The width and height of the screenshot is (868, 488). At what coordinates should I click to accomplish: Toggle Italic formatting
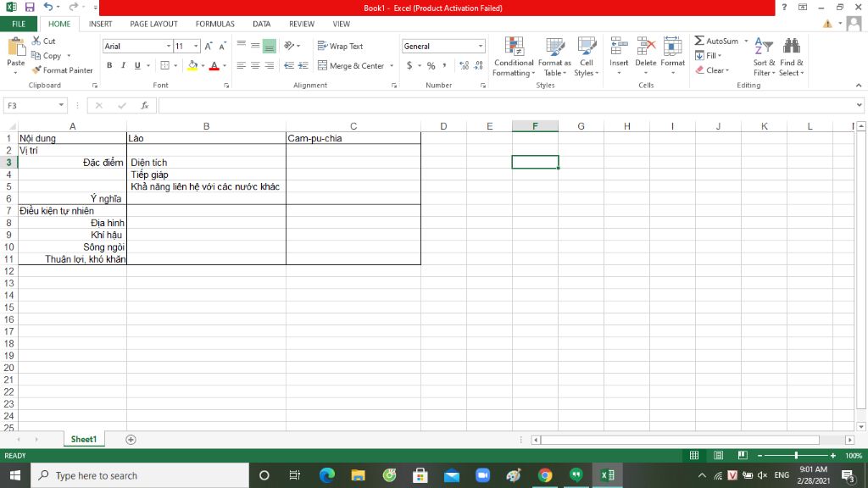[124, 65]
